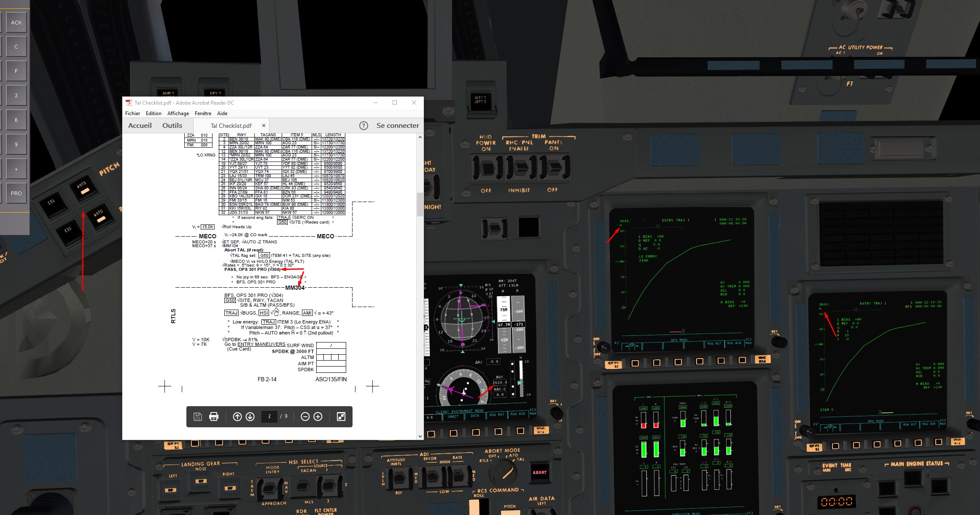
Task: Click the ACK keypad button
Action: (16, 23)
